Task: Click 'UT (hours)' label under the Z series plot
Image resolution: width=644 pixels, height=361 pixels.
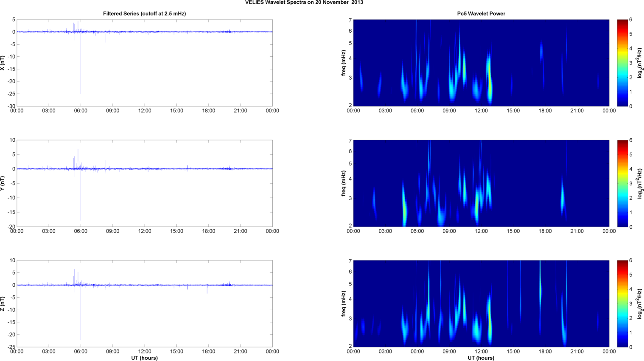Action: point(144,358)
